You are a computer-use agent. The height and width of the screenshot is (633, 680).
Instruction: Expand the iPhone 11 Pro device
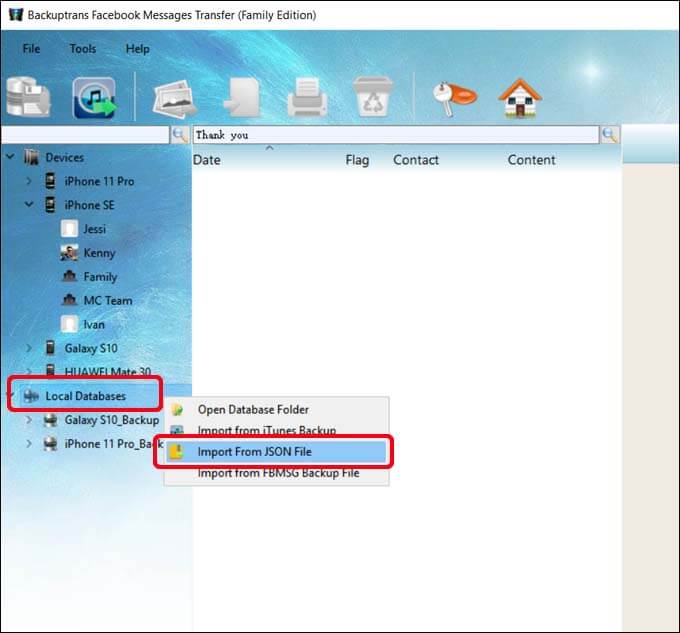tap(29, 181)
